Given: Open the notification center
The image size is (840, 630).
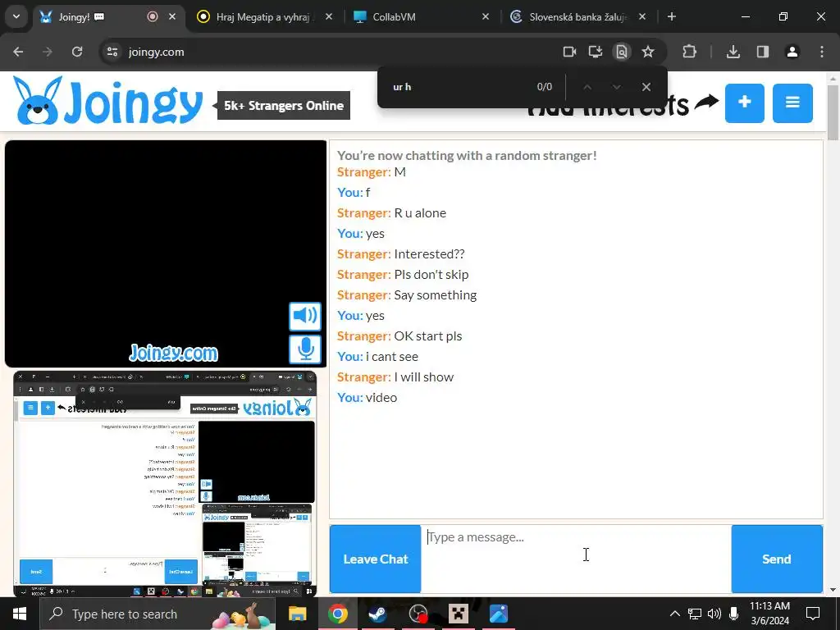Looking at the screenshot, I should (813, 614).
